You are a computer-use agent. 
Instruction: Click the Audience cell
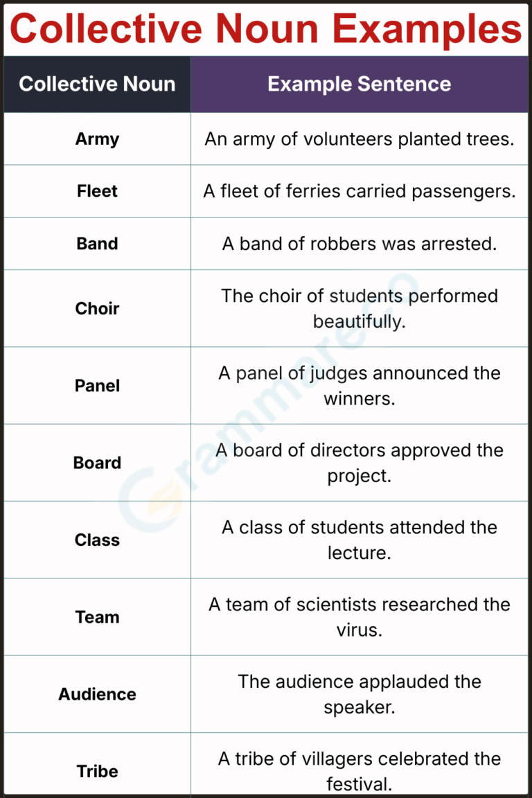point(97,694)
